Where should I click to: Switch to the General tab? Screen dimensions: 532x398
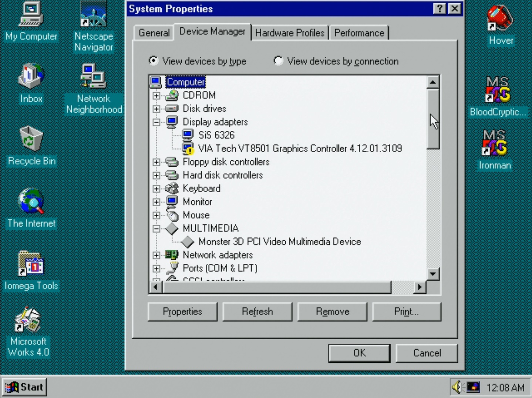(154, 33)
